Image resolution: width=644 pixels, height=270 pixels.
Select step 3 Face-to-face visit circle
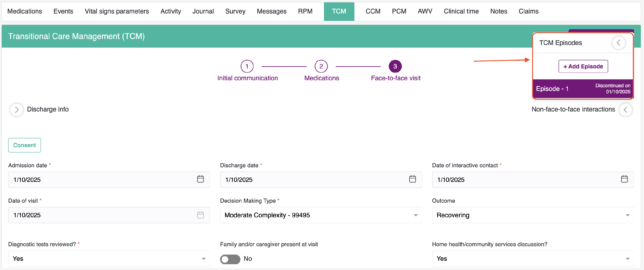pos(395,66)
